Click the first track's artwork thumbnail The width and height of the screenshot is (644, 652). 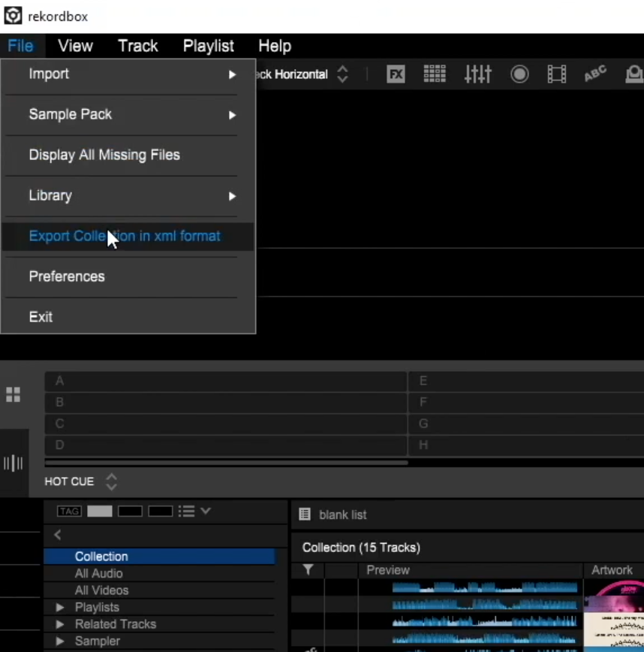[614, 587]
